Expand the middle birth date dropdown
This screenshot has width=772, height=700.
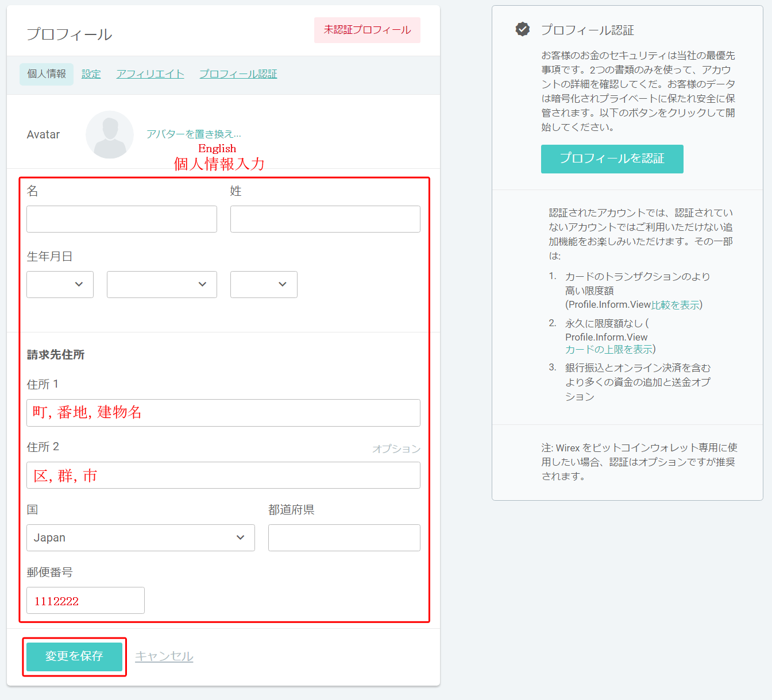[x=161, y=284]
